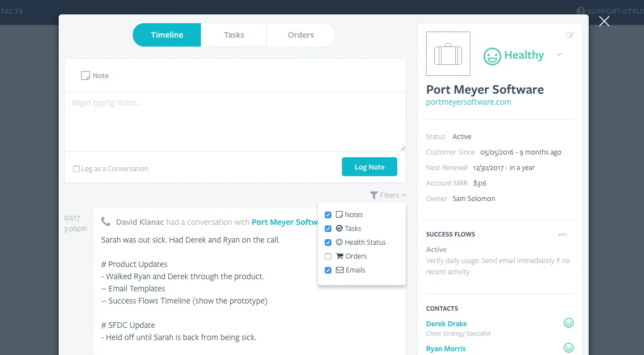Click the edit pencil icon on account card
Image resolution: width=644 pixels, height=355 pixels.
[x=570, y=35]
